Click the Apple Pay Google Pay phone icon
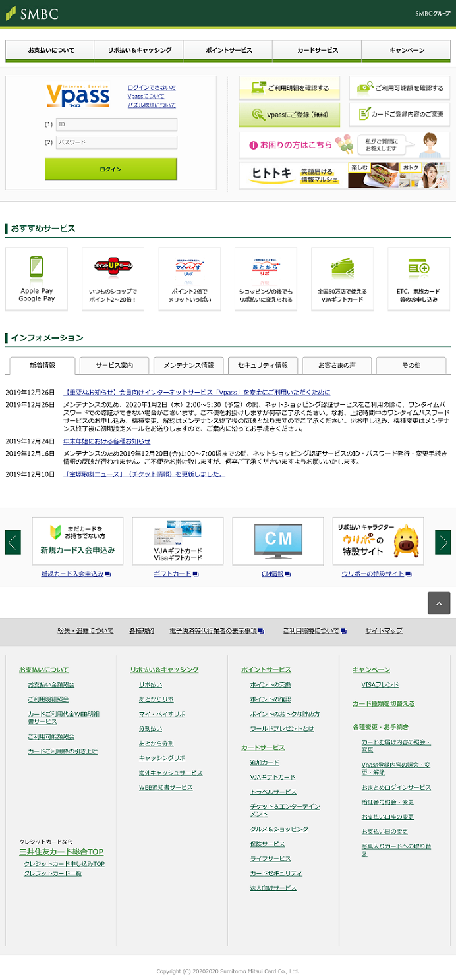This screenshot has height=980, width=456. tap(36, 267)
